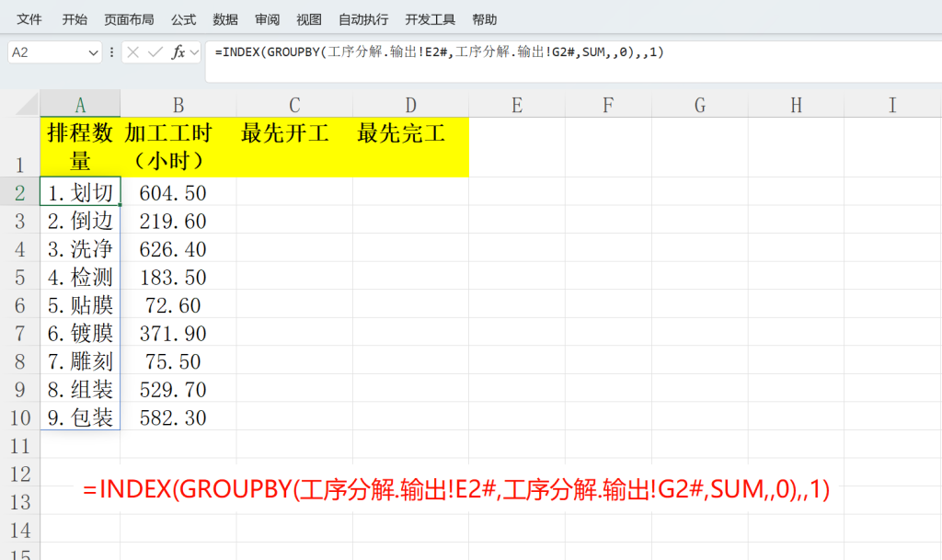Click the fx Insert Function icon
Screen dimensions: 942x560
[x=178, y=52]
